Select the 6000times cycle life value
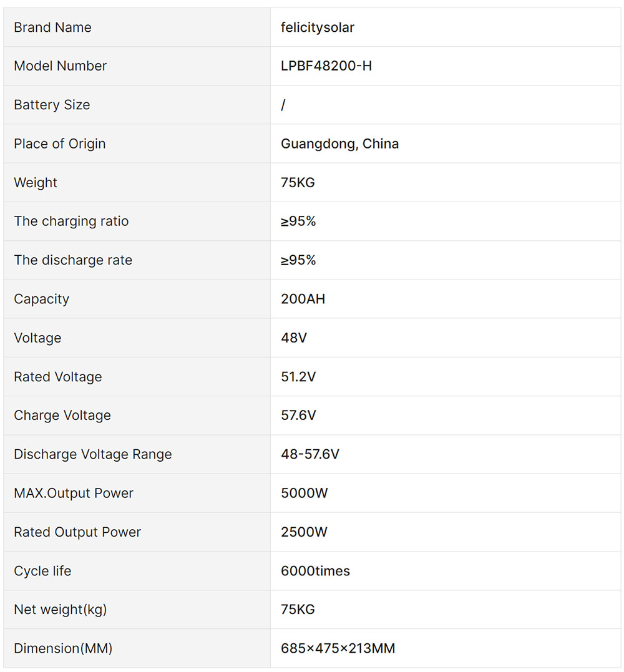 315,571
